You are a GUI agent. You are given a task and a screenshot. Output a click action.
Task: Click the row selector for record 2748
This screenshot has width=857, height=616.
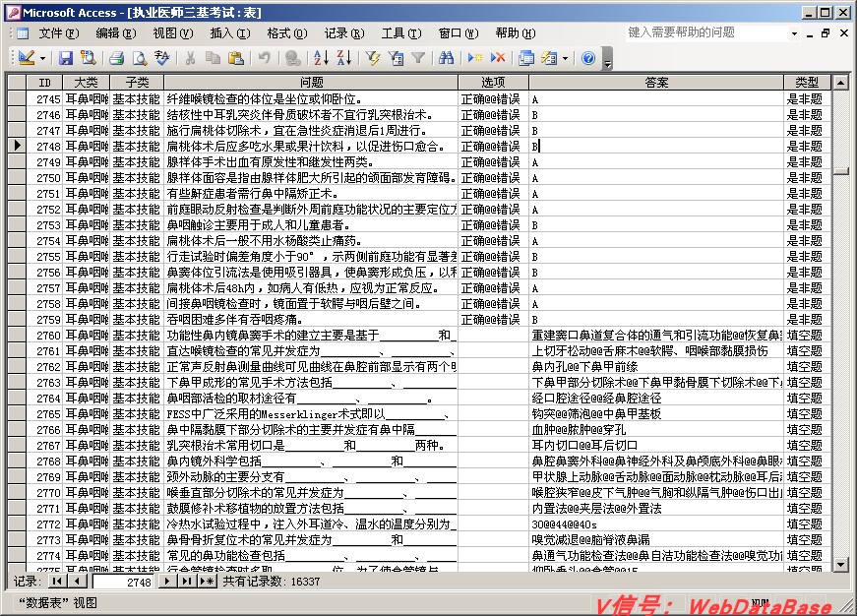[x=17, y=146]
